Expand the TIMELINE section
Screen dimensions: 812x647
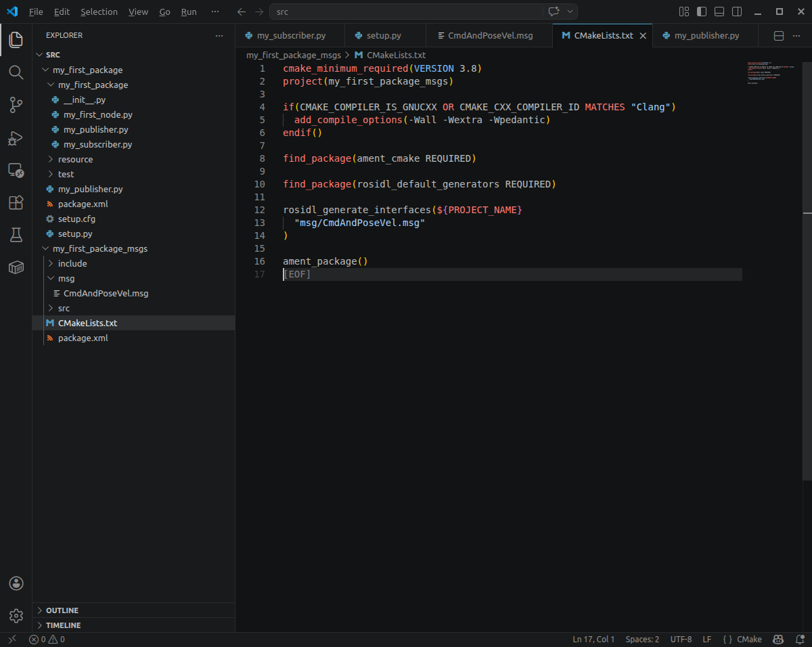133,625
